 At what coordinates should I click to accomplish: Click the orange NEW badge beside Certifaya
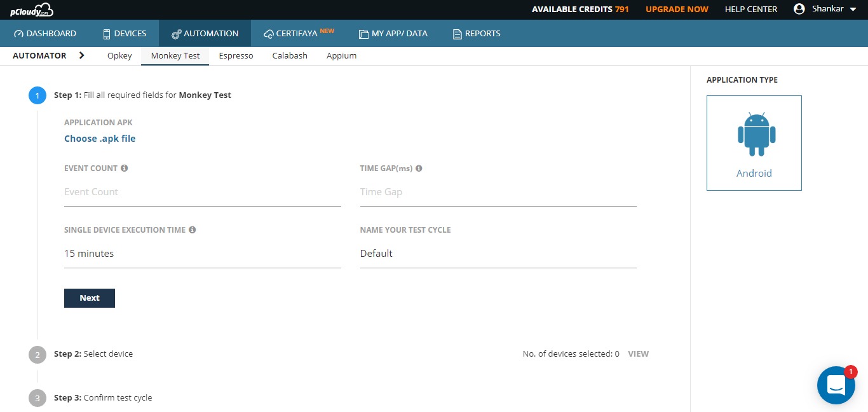coord(327,31)
